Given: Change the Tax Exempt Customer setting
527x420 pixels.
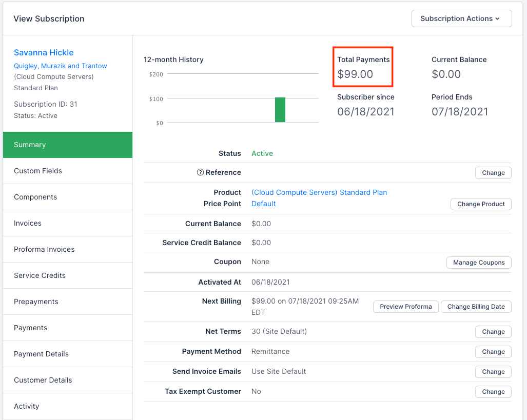Looking at the screenshot, I should 493,391.
